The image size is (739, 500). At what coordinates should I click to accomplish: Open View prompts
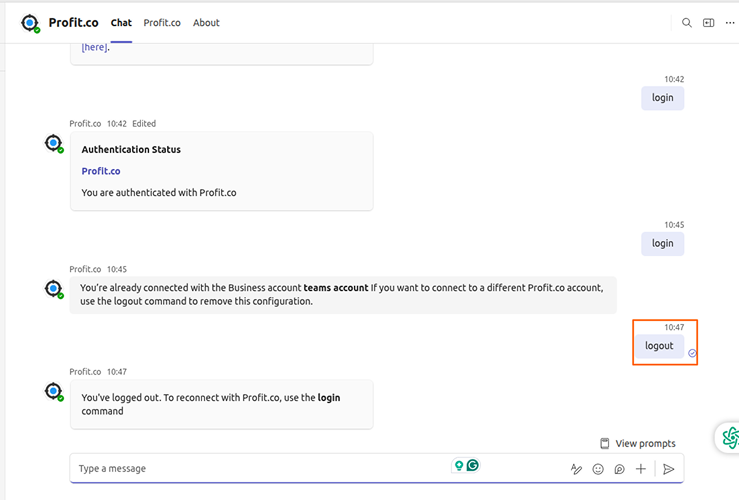pyautogui.click(x=638, y=443)
